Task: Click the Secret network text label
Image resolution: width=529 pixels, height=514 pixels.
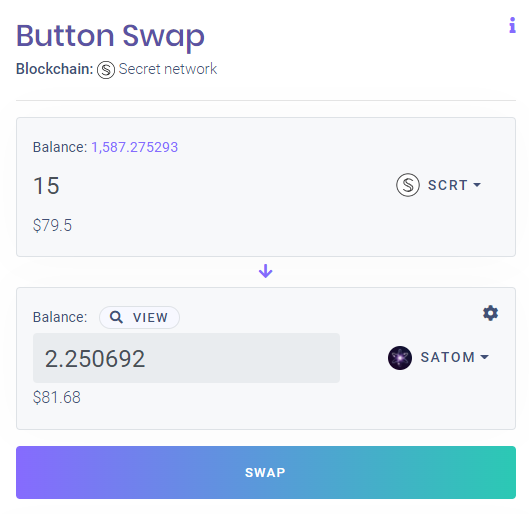Action: [x=168, y=69]
